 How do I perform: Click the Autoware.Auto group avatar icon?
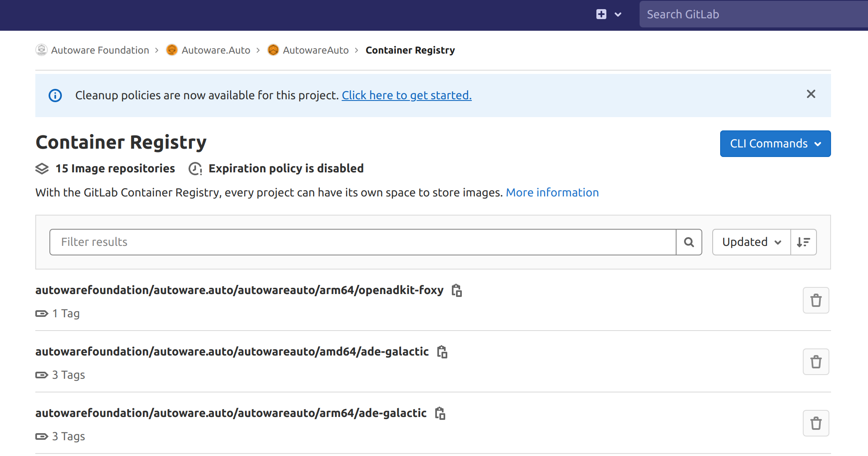tap(172, 50)
